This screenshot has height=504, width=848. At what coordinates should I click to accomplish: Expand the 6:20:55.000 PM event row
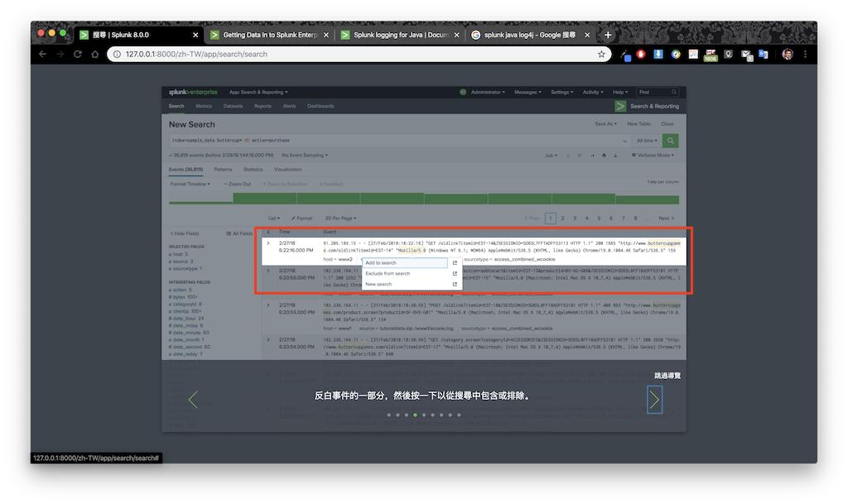[x=268, y=305]
